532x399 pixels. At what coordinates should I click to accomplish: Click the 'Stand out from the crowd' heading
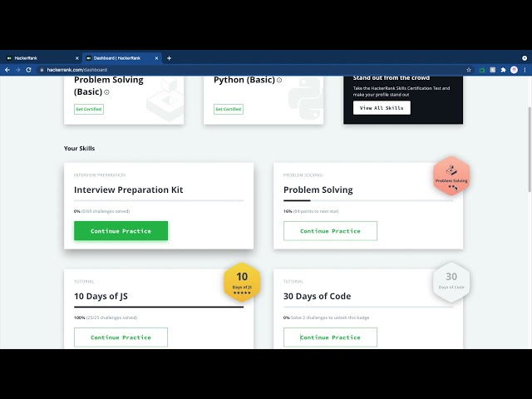(392, 78)
